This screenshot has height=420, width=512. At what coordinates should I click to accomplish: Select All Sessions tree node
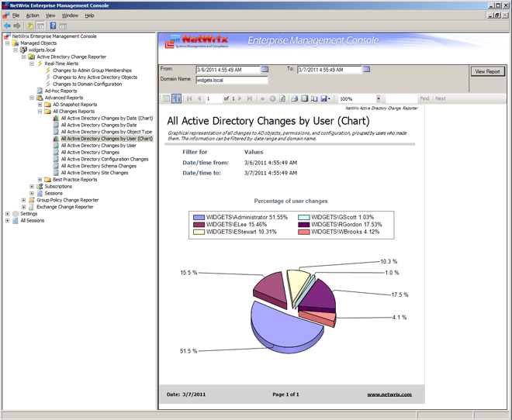tap(32, 221)
